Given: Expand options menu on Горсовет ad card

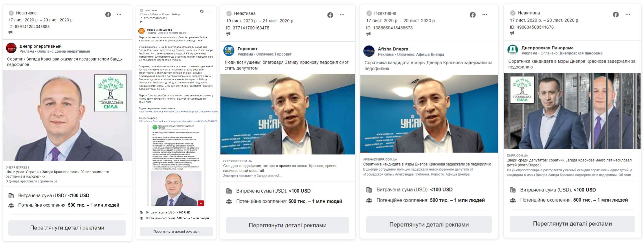Looking at the screenshot, I should click(342, 15).
